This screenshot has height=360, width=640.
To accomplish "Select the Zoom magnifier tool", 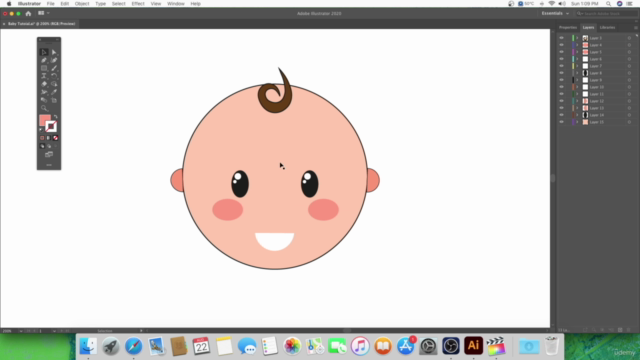I will tap(44, 108).
